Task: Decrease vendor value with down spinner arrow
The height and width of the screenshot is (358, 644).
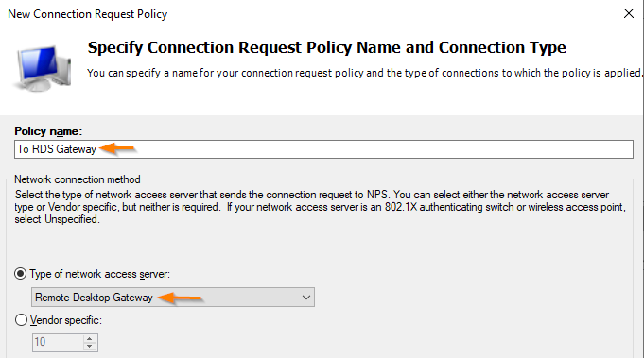Action: click(x=90, y=346)
